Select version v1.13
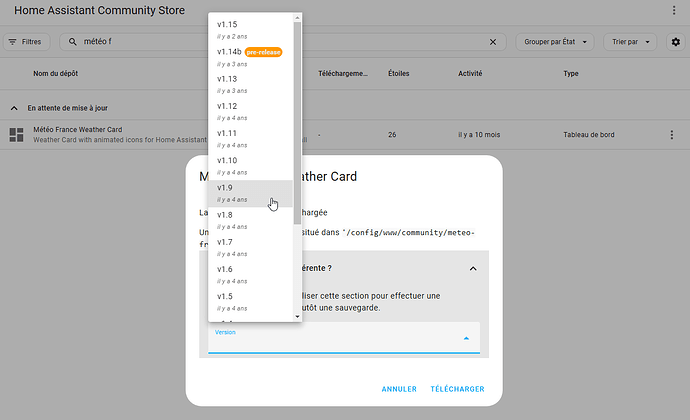The height and width of the screenshot is (420, 690). pyautogui.click(x=250, y=84)
